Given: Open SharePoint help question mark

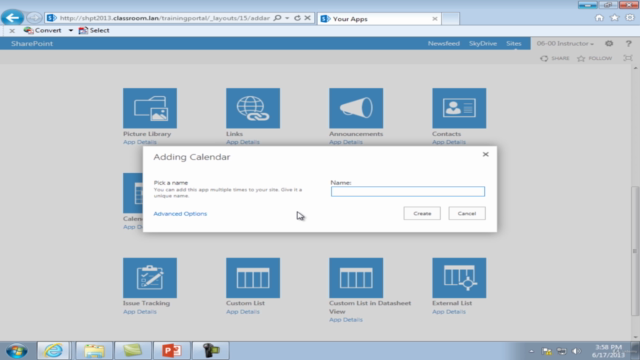Looking at the screenshot, I should (629, 43).
